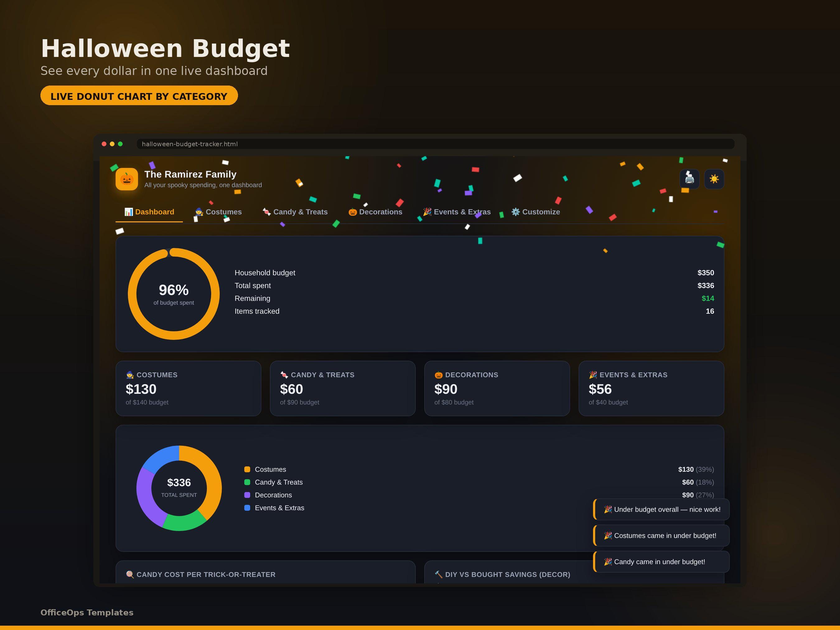Click the Items tracked 16 value
This screenshot has height=630, width=840.
(x=710, y=311)
